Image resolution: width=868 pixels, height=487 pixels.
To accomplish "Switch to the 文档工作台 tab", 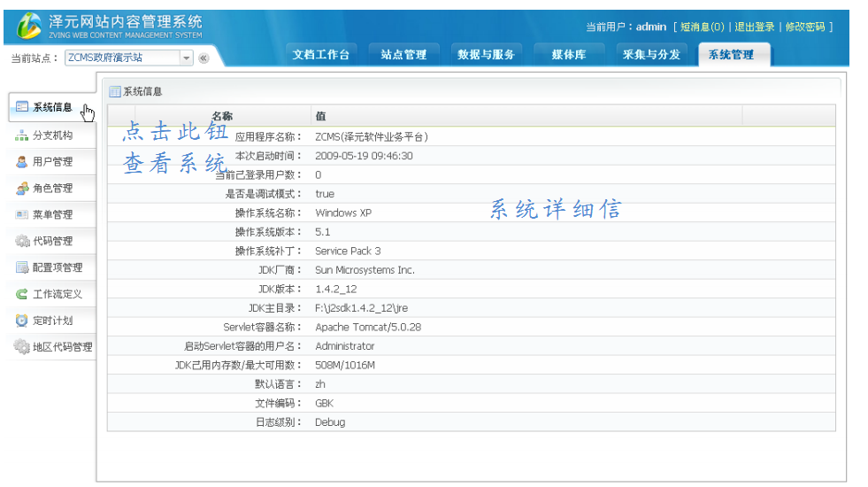I will pos(321,55).
